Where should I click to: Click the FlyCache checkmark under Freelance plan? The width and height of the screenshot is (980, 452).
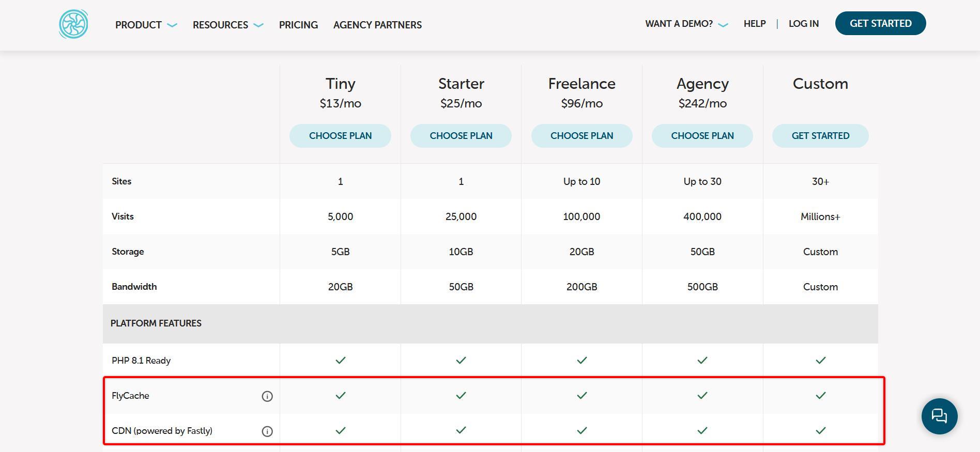tap(581, 396)
